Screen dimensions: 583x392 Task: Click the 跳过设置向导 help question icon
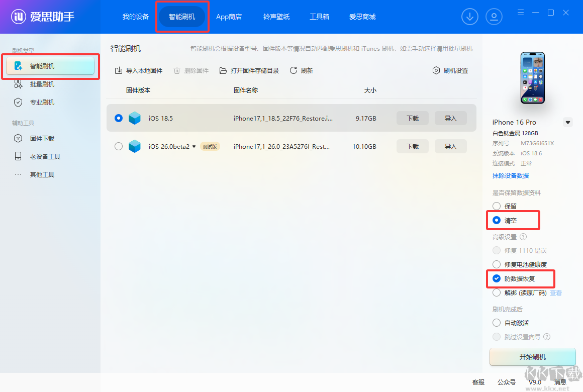547,337
